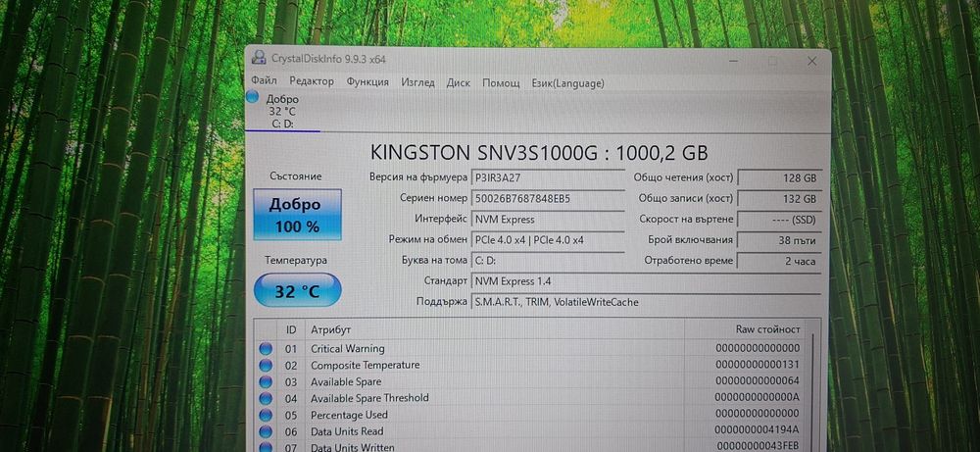Image resolution: width=980 pixels, height=452 pixels.
Task: Click the status orb of Critical Warning row
Action: click(x=267, y=349)
